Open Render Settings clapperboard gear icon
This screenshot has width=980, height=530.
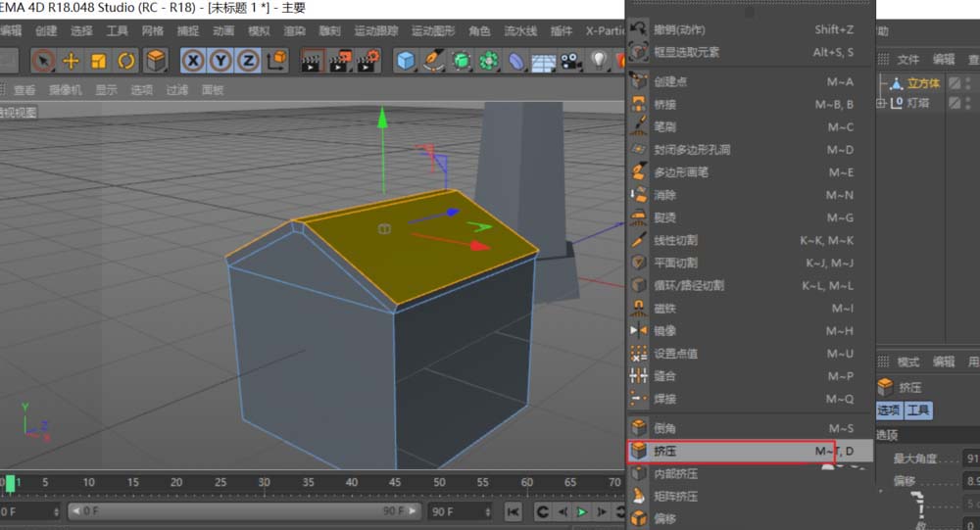point(368,61)
